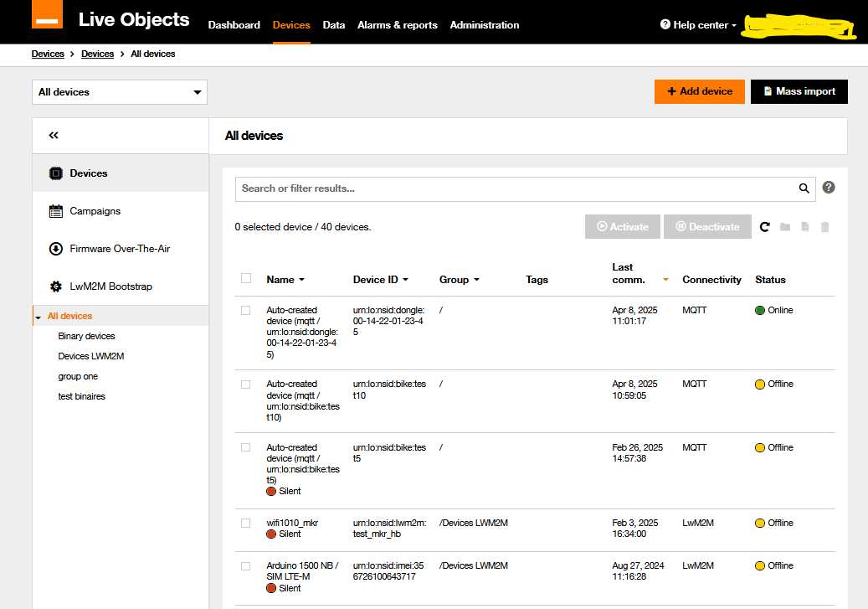Image resolution: width=868 pixels, height=609 pixels.
Task: Open the Group column filter arrow
Action: click(476, 280)
